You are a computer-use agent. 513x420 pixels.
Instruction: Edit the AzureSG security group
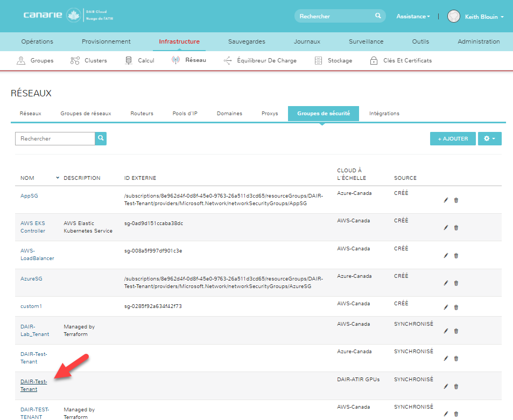[x=446, y=283]
